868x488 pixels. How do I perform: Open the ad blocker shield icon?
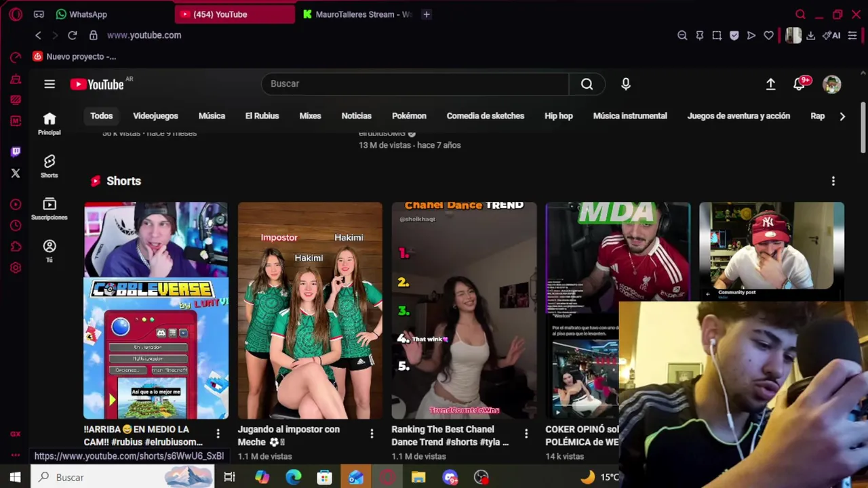(x=734, y=35)
